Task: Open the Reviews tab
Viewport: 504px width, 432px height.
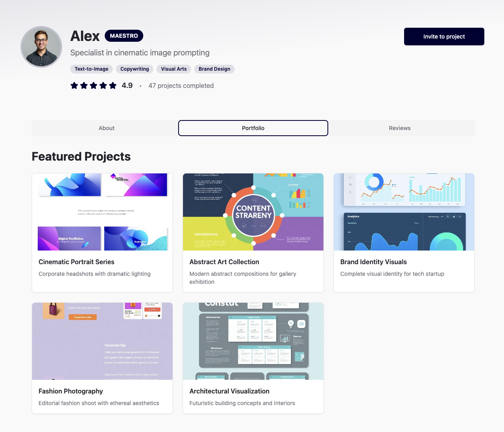Action: tap(400, 128)
